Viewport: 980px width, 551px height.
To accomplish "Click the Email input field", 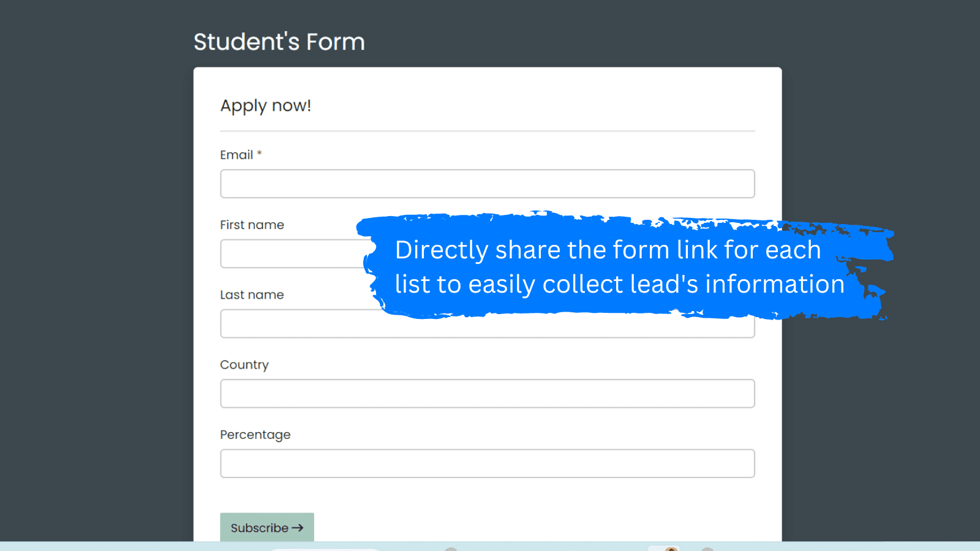I will (487, 184).
